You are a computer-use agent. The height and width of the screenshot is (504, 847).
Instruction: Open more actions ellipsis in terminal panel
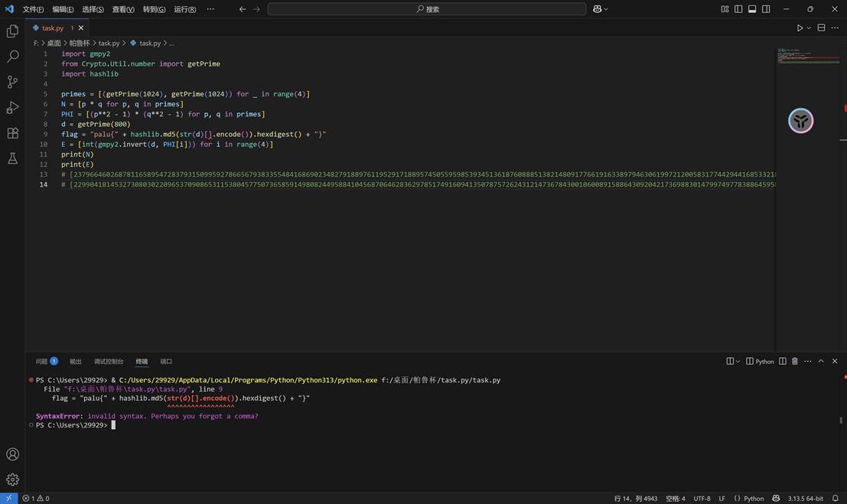[807, 361]
